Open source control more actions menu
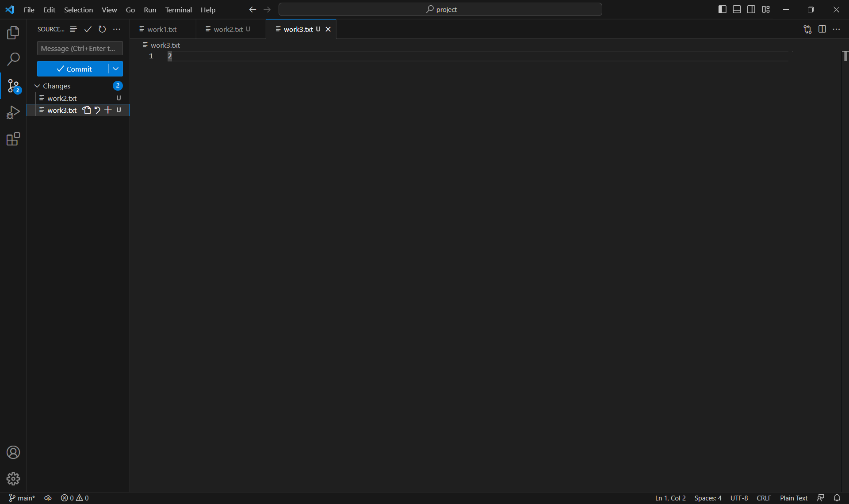Viewport: 849px width, 504px height. coord(117,29)
